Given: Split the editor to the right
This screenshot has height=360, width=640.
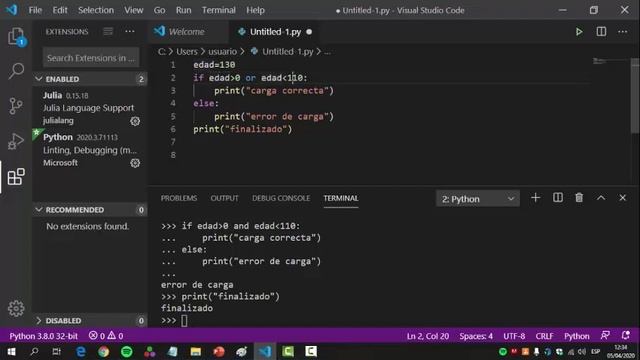Looking at the screenshot, I should click(601, 31).
